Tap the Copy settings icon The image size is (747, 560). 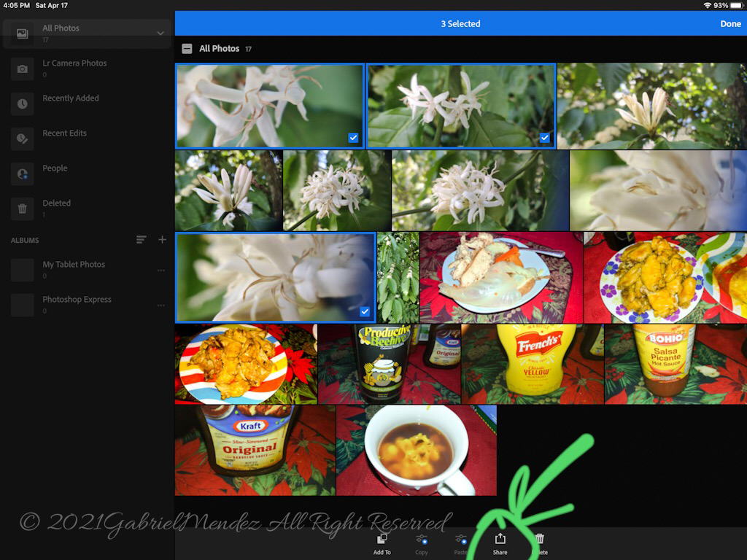(421, 539)
